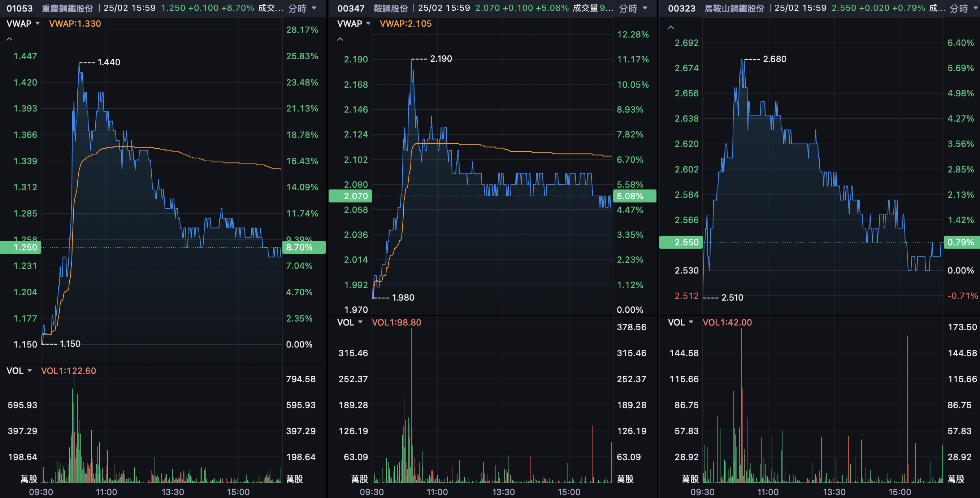Click the 1.980 low marker on 00347 chart
The width and height of the screenshot is (980, 498).
pos(403,297)
